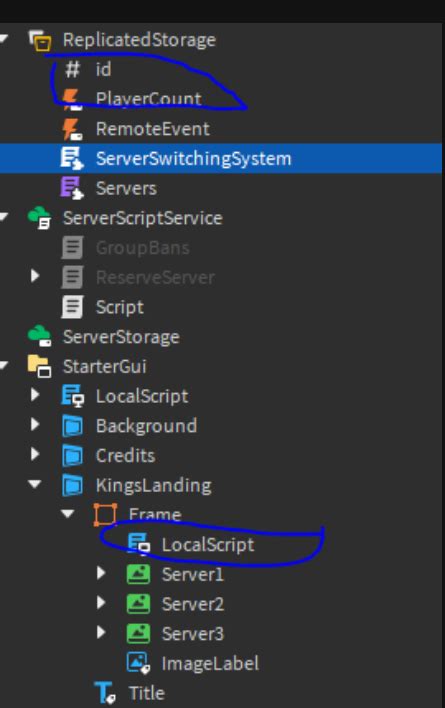Click the Server2 image button icon

(138, 604)
